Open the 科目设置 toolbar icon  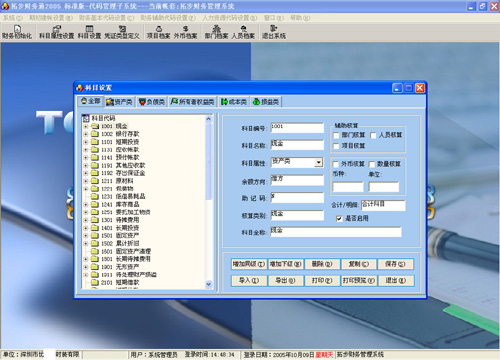coord(89,32)
